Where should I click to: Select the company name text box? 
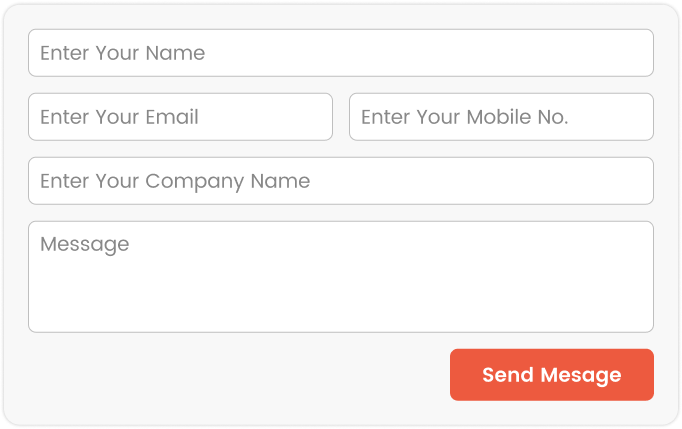coord(340,181)
